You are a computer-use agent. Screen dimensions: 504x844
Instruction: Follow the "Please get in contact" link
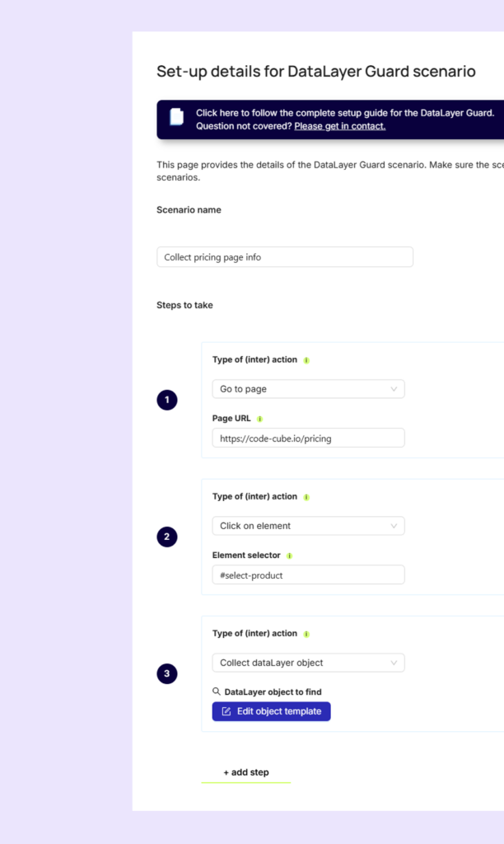coord(339,126)
